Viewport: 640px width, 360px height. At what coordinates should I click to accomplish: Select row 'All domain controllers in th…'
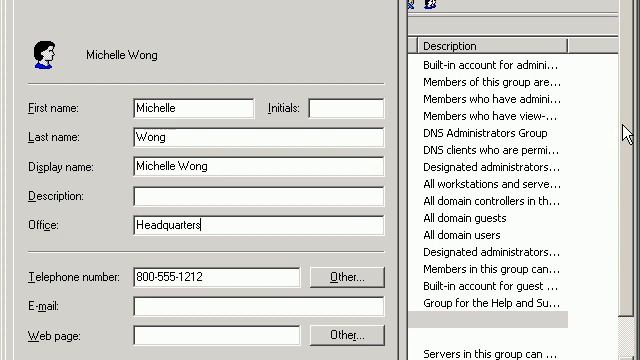coord(491,201)
